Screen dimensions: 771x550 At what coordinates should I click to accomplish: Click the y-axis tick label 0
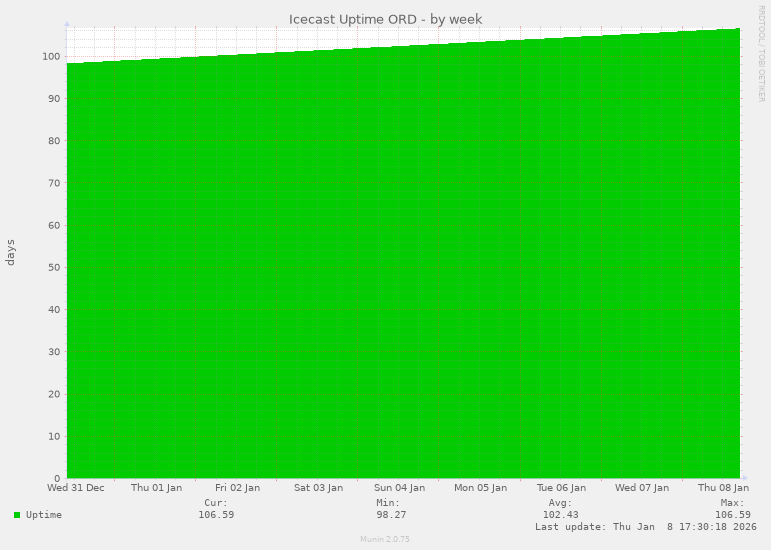[x=58, y=478]
